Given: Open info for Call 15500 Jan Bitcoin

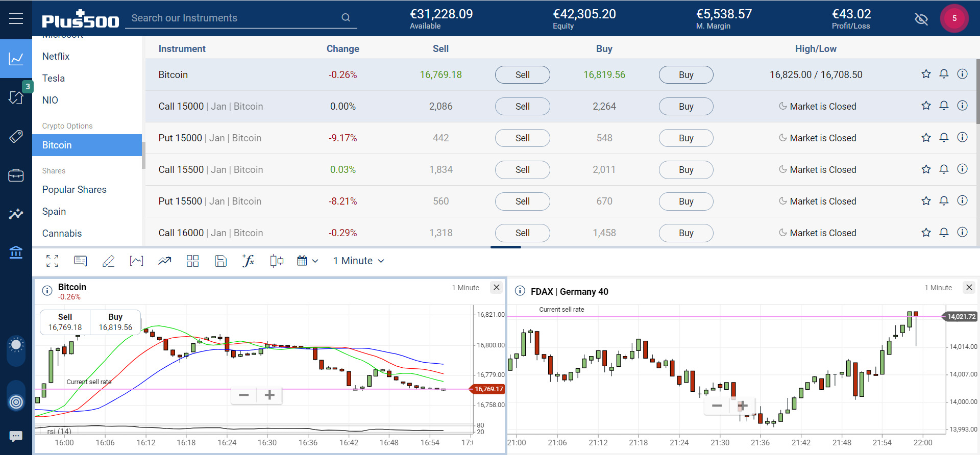Looking at the screenshot, I should 962,169.
